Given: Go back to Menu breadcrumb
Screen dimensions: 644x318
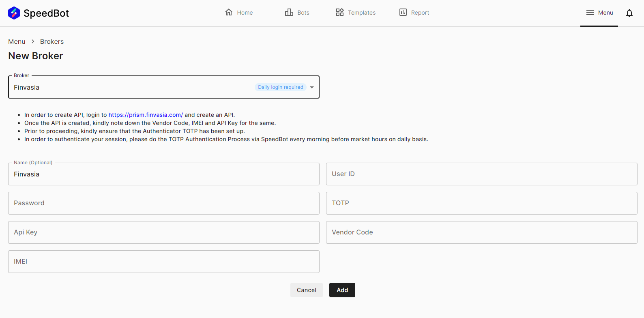Looking at the screenshot, I should point(17,41).
